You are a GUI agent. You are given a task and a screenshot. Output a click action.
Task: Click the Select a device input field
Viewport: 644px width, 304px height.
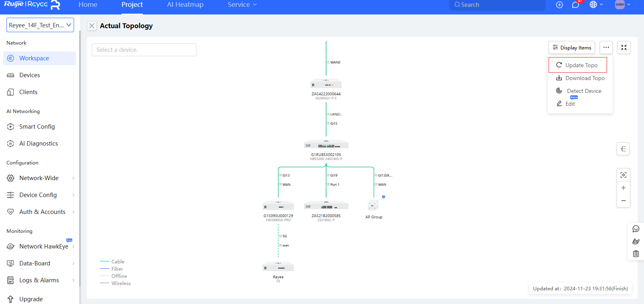point(144,50)
